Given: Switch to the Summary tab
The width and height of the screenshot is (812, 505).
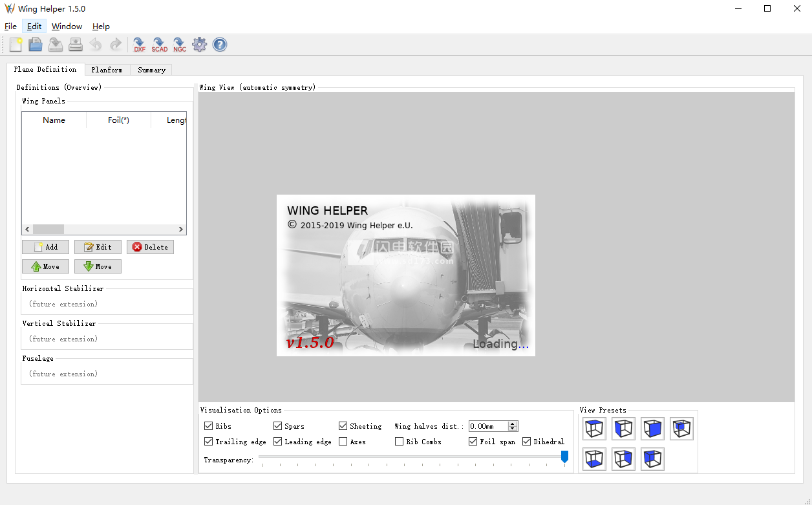Looking at the screenshot, I should pos(151,70).
